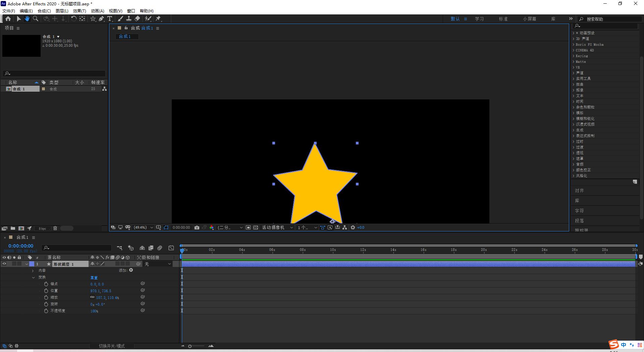644x352 pixels.
Task: Select the Hand tool
Action: [27, 19]
